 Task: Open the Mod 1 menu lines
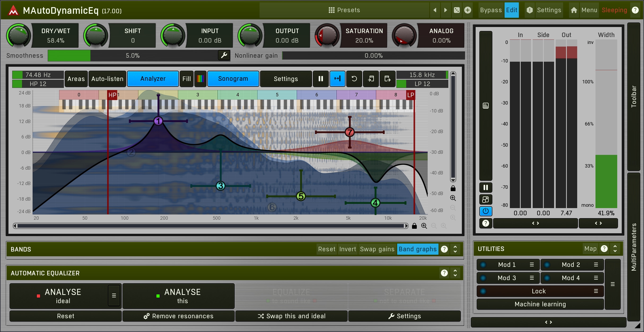532,265
